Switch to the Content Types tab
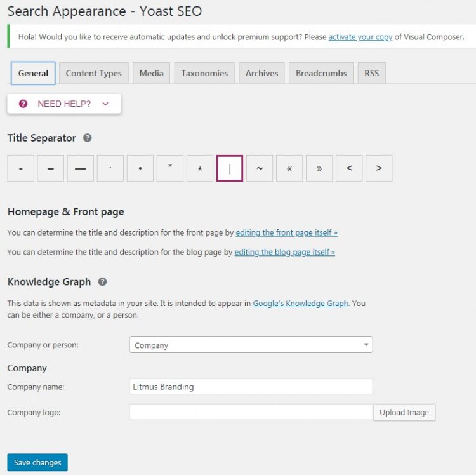 [x=94, y=73]
